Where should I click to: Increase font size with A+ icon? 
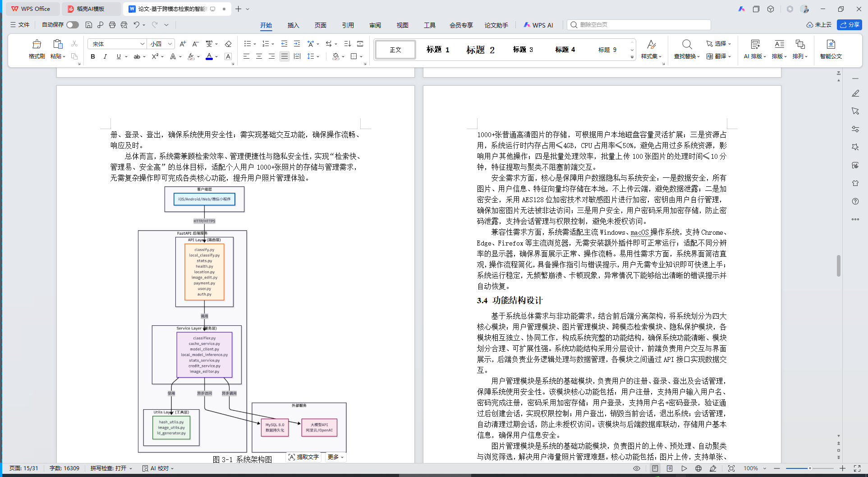pos(183,44)
